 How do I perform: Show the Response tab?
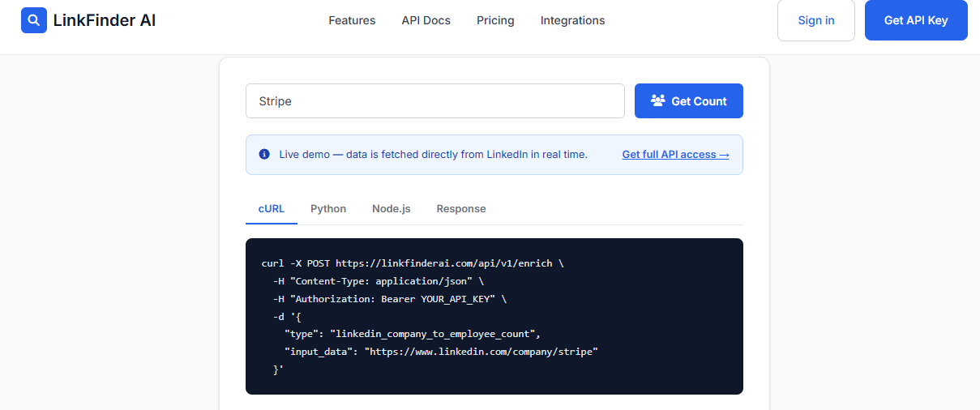click(x=461, y=208)
